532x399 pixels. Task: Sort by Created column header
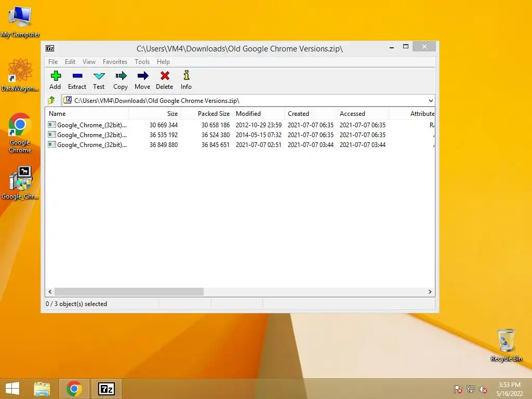point(311,114)
